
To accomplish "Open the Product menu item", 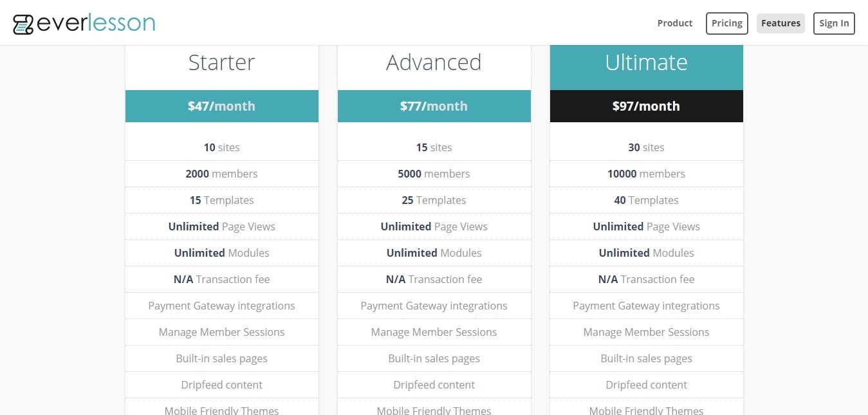I will (x=674, y=23).
